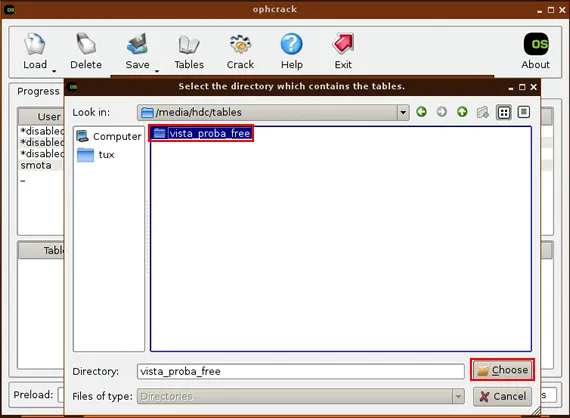
Task: Click the Exit toolbar icon
Action: (343, 51)
